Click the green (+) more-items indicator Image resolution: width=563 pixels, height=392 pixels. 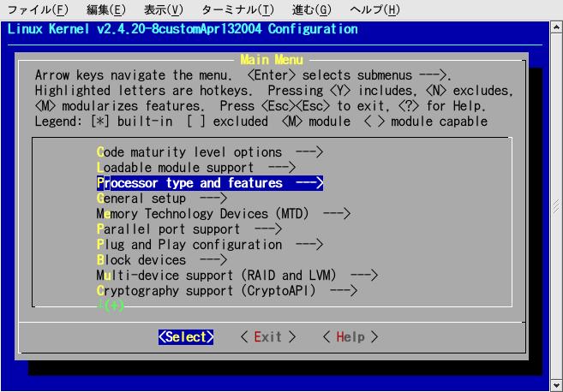pyautogui.click(x=111, y=306)
